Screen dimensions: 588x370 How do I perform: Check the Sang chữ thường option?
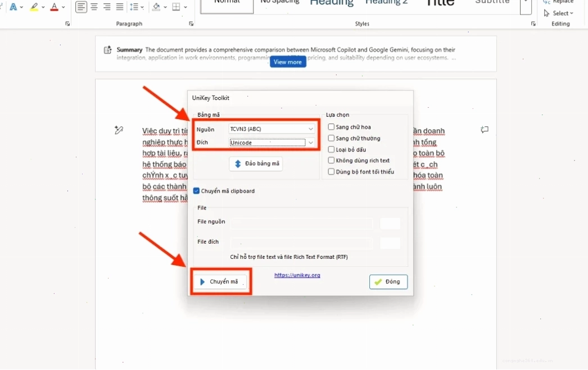(x=331, y=138)
